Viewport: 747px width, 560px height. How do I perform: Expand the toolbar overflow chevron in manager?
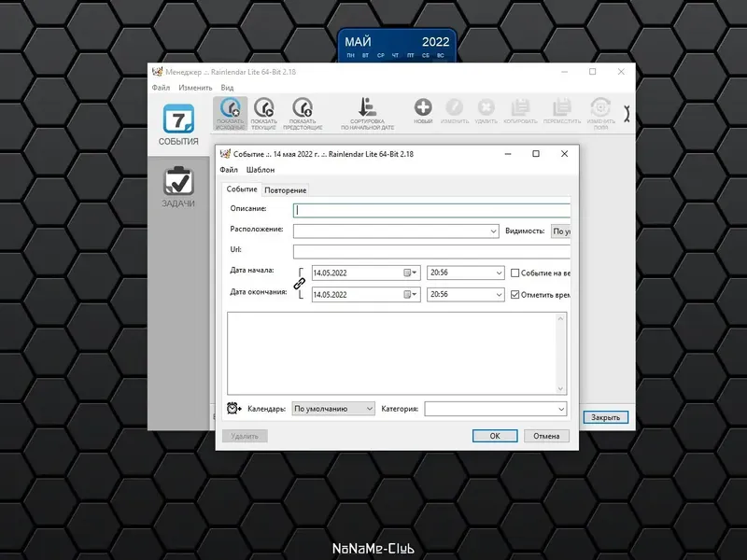coord(627,113)
